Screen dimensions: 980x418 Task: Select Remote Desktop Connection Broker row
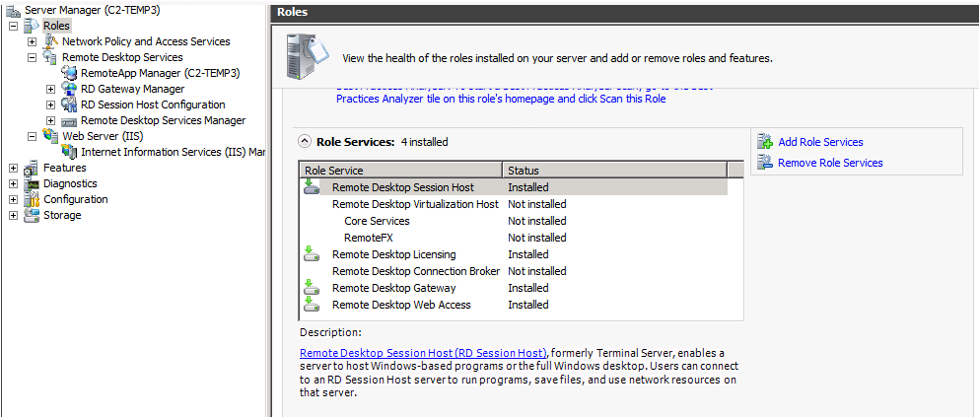(515, 271)
